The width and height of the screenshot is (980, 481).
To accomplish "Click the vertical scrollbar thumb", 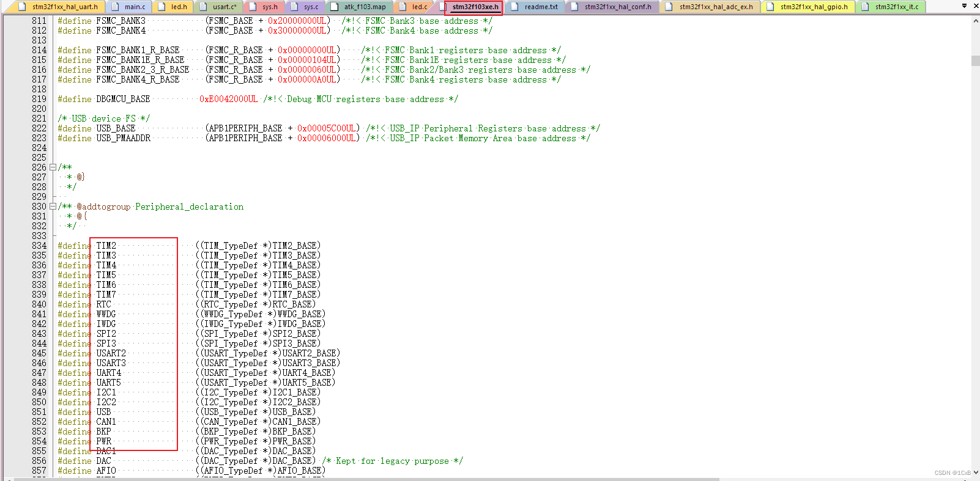I will tap(975, 61).
